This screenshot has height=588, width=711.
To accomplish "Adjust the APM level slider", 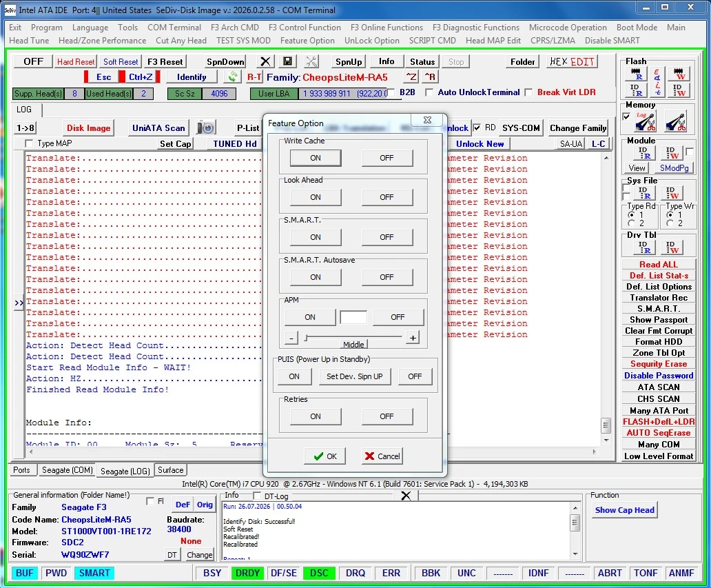I will coord(353,337).
